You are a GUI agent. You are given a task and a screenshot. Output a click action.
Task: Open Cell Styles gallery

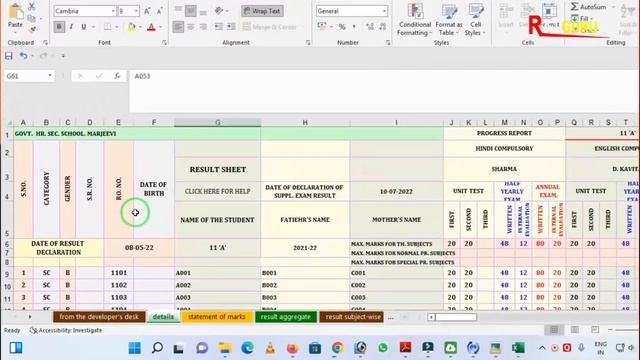475,20
